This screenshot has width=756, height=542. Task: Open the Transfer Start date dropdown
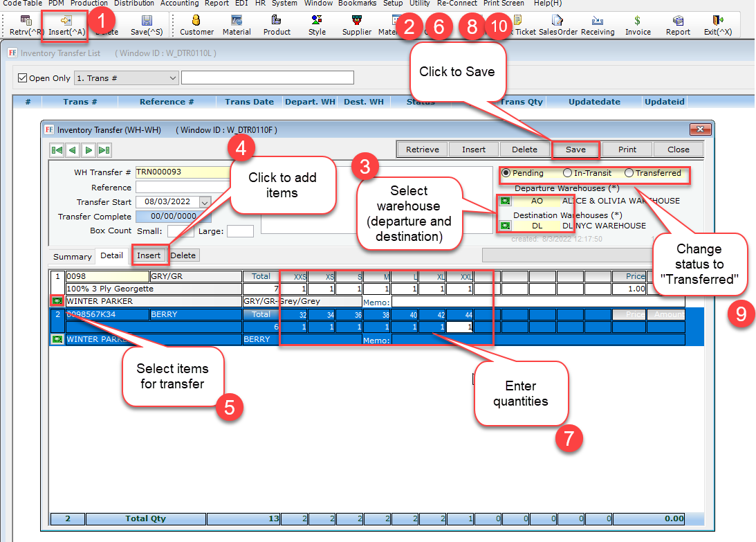pyautogui.click(x=204, y=202)
